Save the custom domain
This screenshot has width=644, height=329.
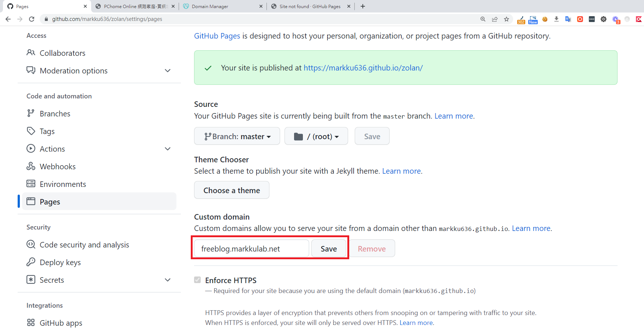coord(329,249)
